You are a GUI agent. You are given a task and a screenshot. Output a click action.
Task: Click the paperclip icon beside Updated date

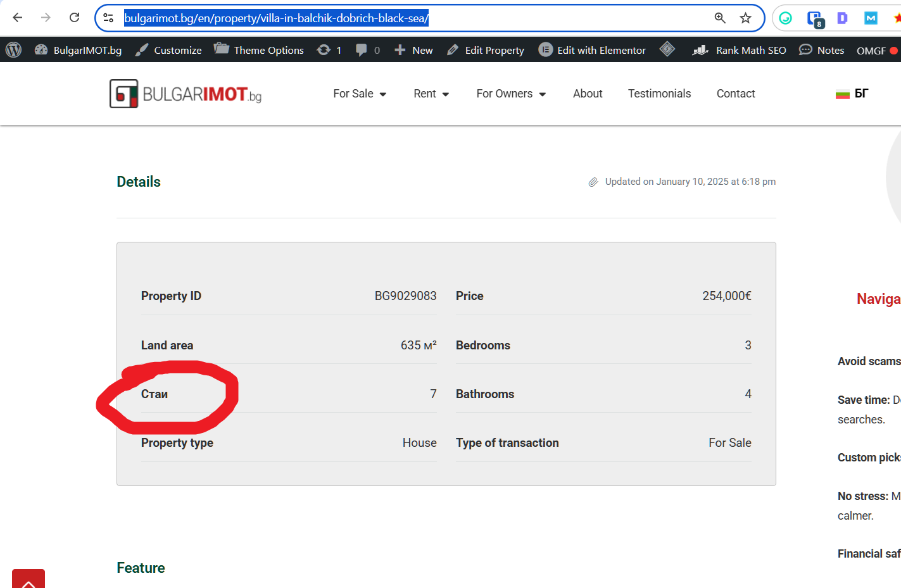593,182
